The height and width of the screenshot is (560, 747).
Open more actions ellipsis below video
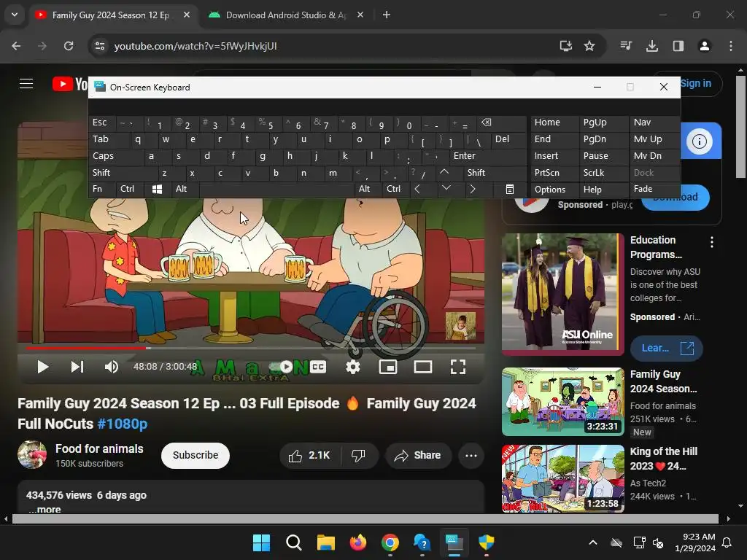pos(471,456)
